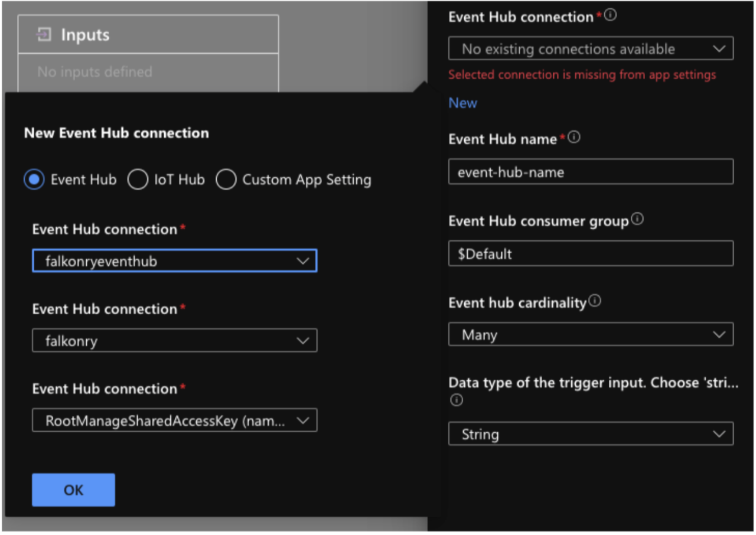Click the 'No inputs defined' text

point(94,72)
